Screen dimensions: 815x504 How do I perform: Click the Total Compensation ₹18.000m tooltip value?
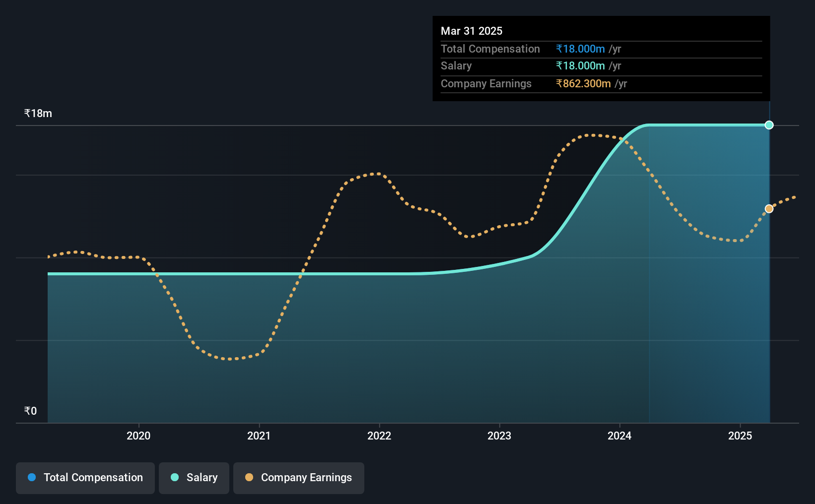[580, 49]
